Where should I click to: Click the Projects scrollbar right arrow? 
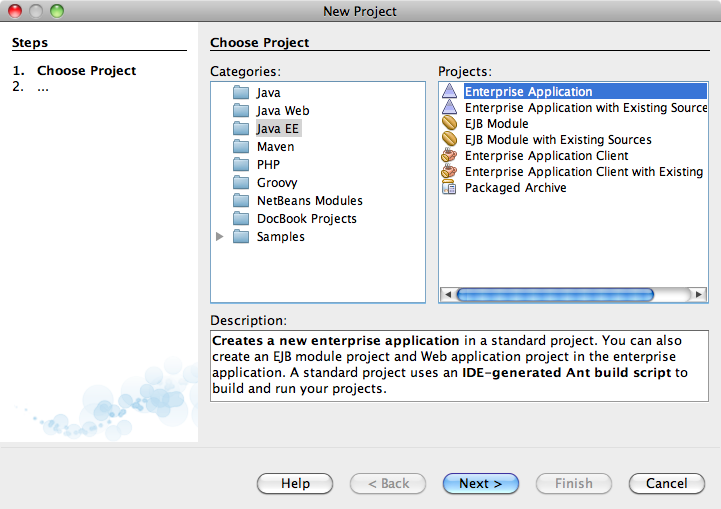click(x=699, y=294)
